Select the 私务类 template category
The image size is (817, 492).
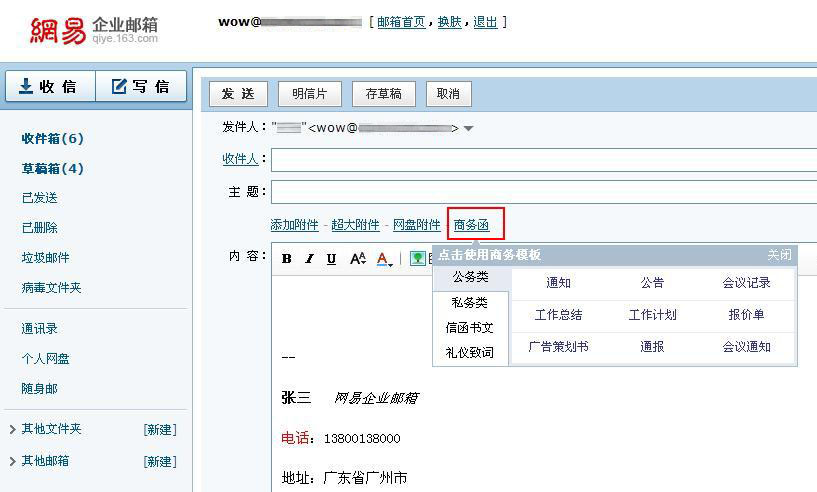point(470,302)
